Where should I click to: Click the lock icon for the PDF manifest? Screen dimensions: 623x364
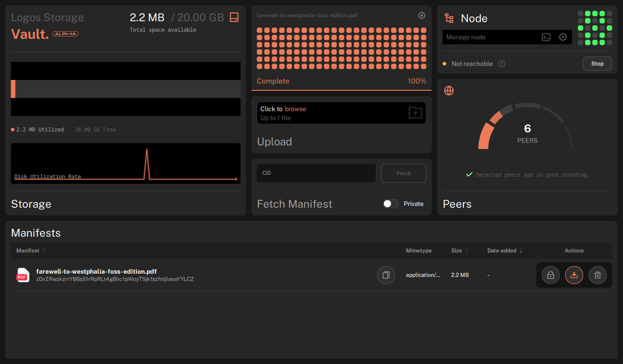click(551, 275)
